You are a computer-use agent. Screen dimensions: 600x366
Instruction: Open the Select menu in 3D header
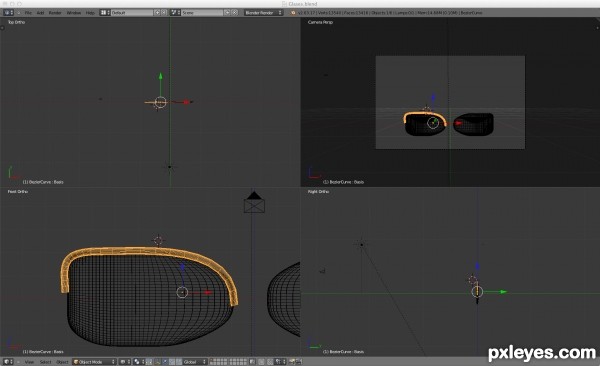point(46,362)
